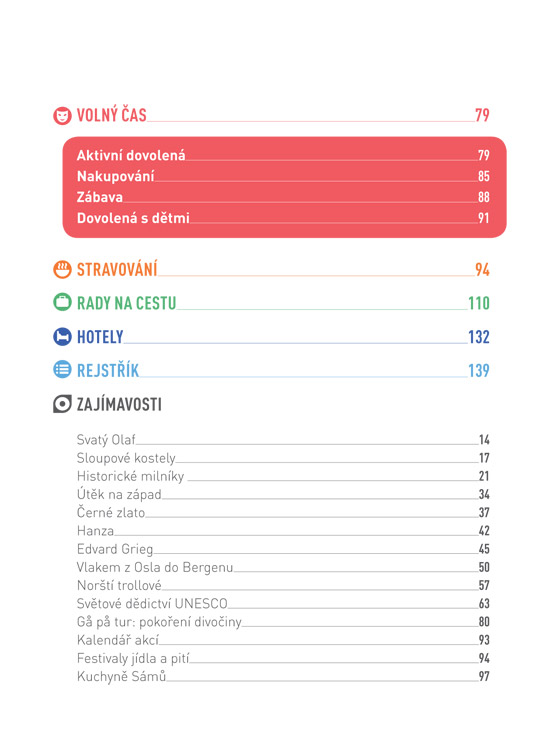547x750 pixels.
Task: Go to Sloupové kostely entry
Action: pyautogui.click(x=126, y=458)
